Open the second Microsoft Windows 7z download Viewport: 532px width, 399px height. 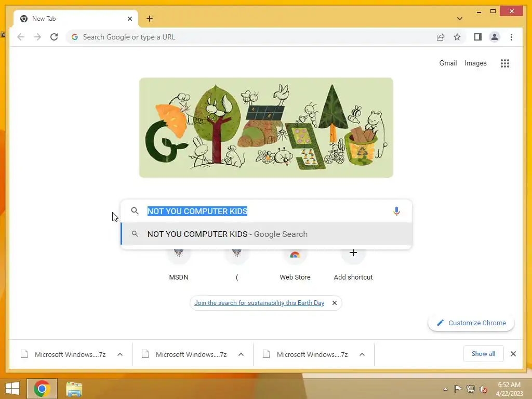(184, 354)
